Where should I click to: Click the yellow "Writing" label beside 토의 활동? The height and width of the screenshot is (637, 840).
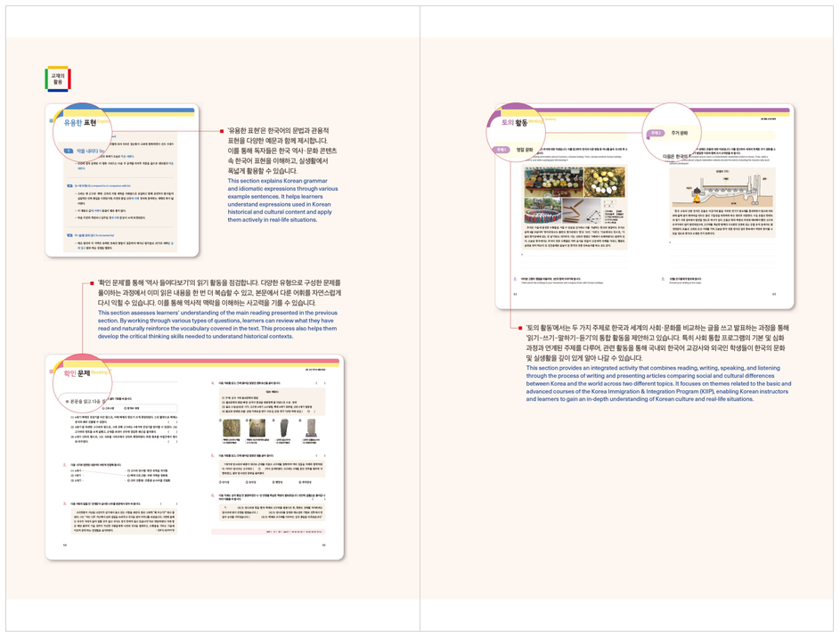536,122
